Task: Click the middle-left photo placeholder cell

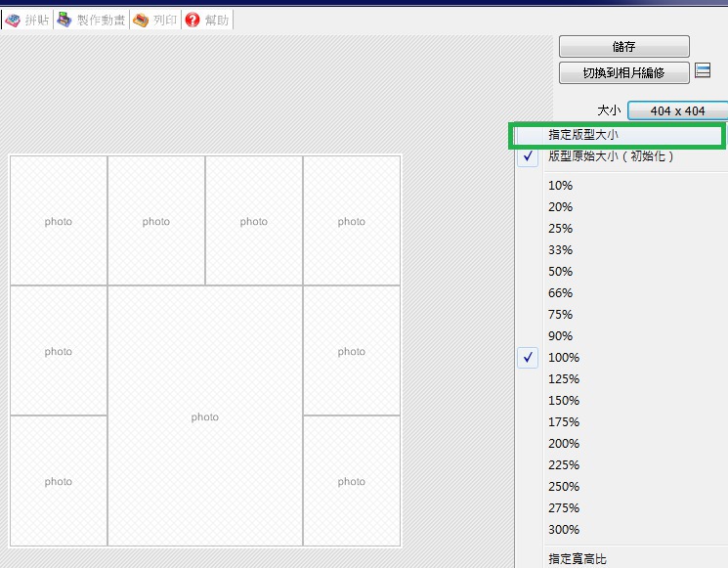Action: tap(59, 351)
